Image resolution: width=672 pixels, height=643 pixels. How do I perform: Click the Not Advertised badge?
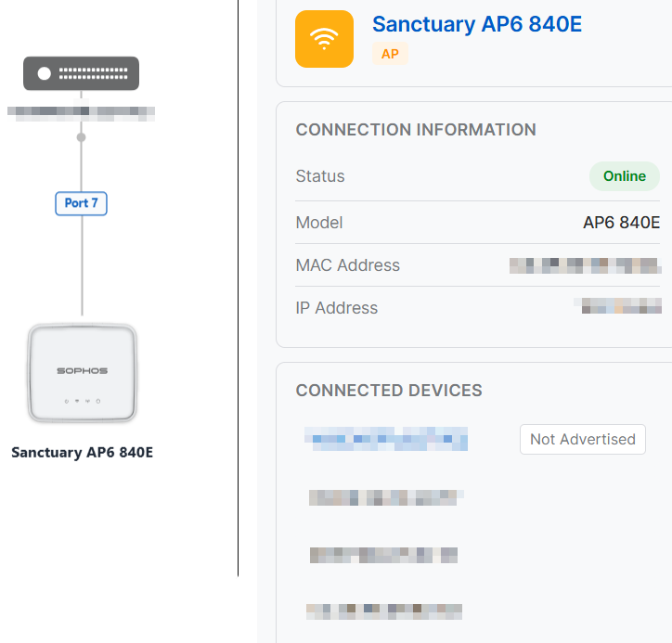click(582, 439)
